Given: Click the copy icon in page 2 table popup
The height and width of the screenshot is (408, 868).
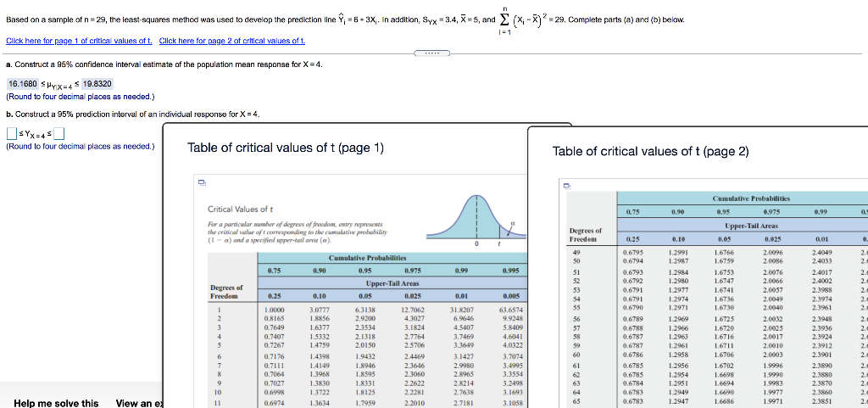Looking at the screenshot, I should point(567,186).
